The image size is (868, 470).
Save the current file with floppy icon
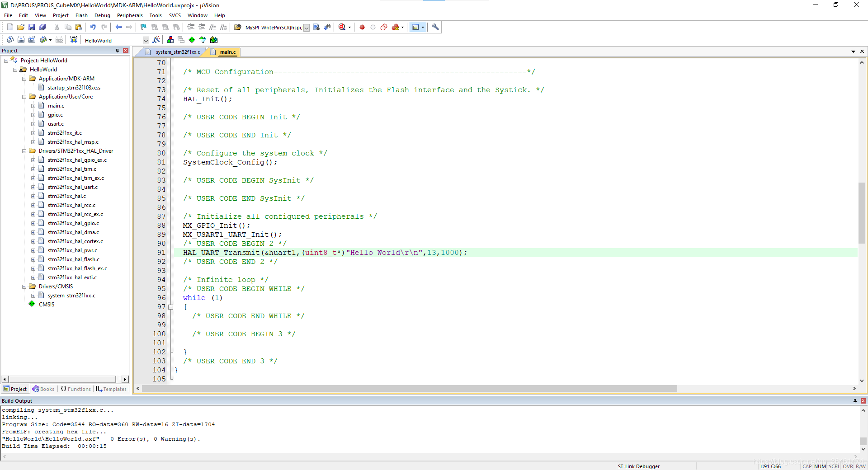point(32,27)
